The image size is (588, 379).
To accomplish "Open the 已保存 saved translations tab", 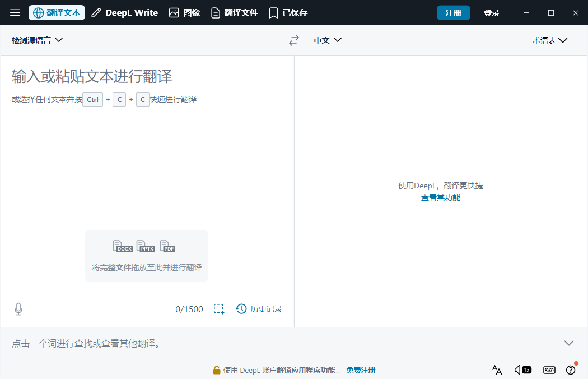I will tap(288, 13).
